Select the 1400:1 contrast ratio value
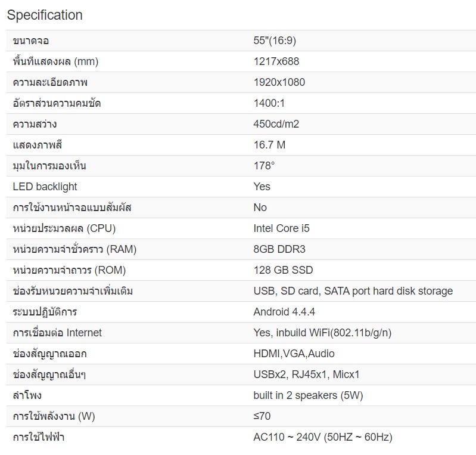Image resolution: width=476 pixels, height=455 pixels. tap(269, 103)
